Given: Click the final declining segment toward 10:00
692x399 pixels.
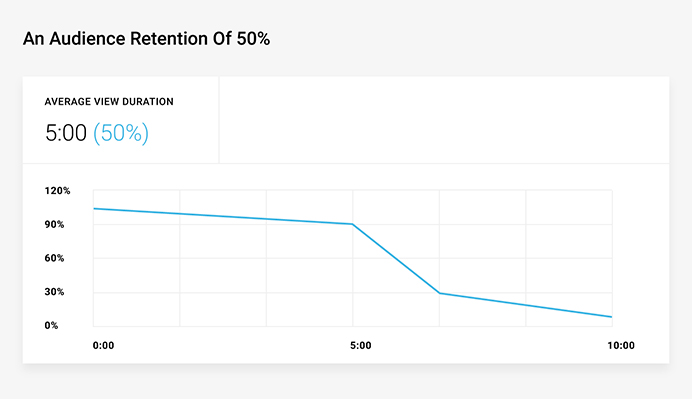Looking at the screenshot, I should point(525,305).
